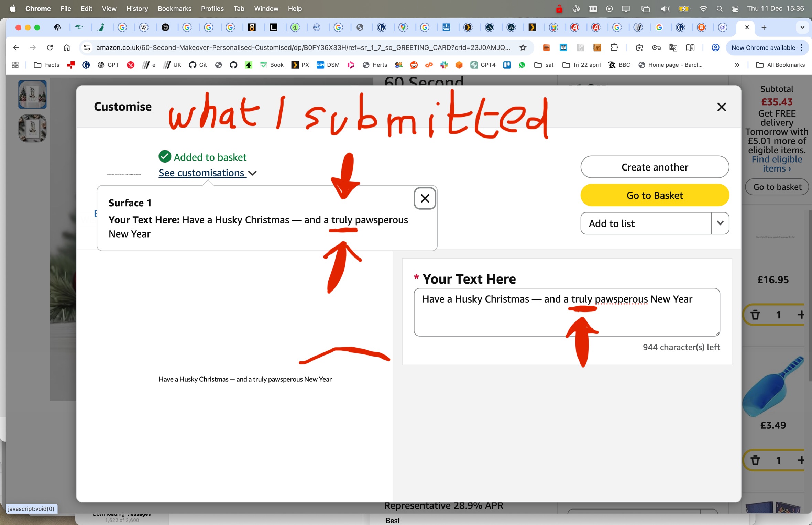
Task: Open the Apple menu
Action: 13,9
